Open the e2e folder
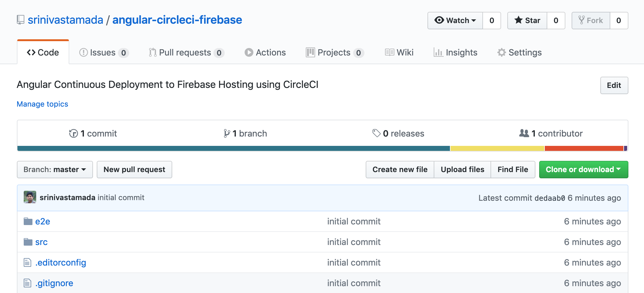Screen dimensions: 644x293 (x=43, y=221)
